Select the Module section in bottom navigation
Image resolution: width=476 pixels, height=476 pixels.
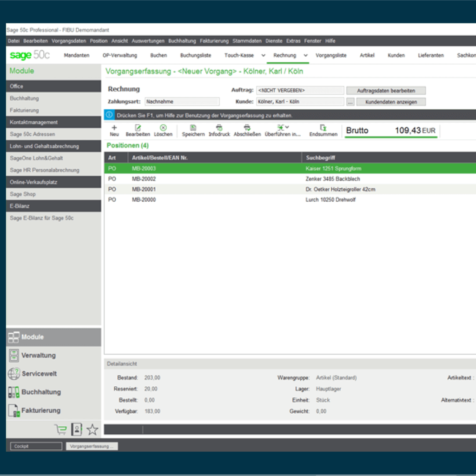click(x=53, y=337)
